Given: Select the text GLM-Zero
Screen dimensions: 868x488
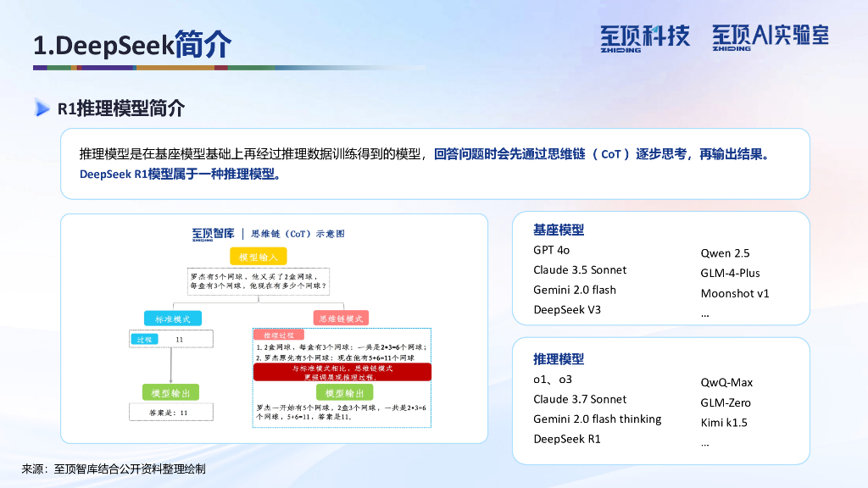Looking at the screenshot, I should pos(726,402).
